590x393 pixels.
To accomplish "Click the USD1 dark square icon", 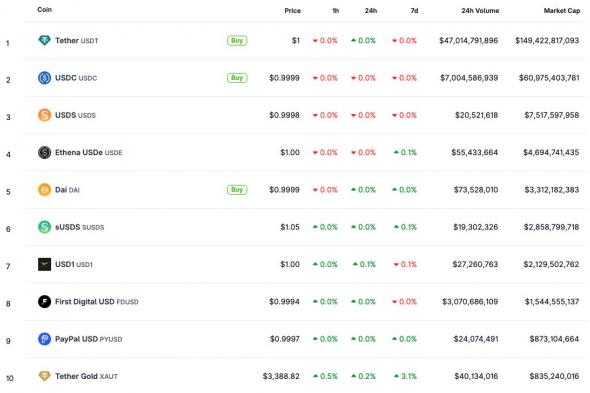I will [x=44, y=264].
